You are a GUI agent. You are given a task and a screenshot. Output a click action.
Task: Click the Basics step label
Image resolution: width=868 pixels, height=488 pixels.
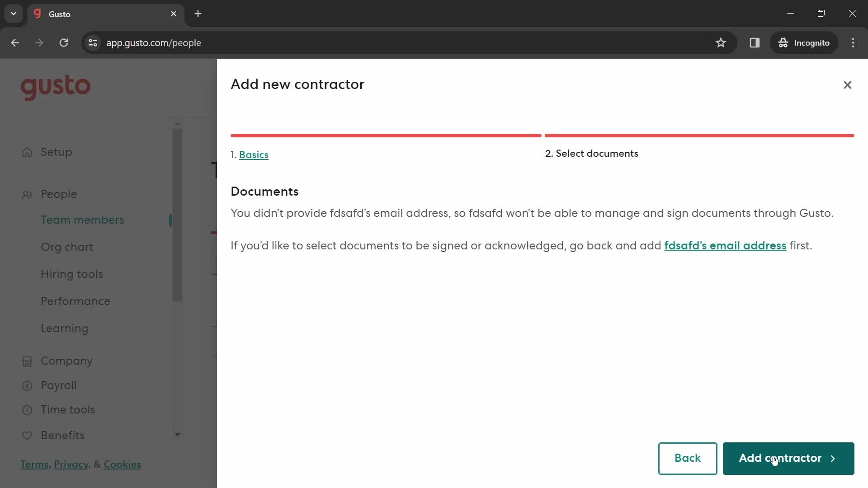(254, 155)
